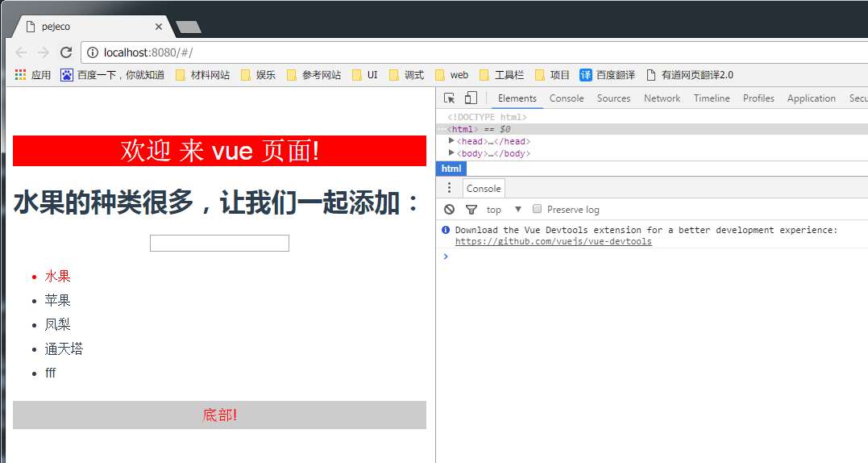The image size is (868, 463).
Task: Clear the console log
Action: tap(450, 210)
